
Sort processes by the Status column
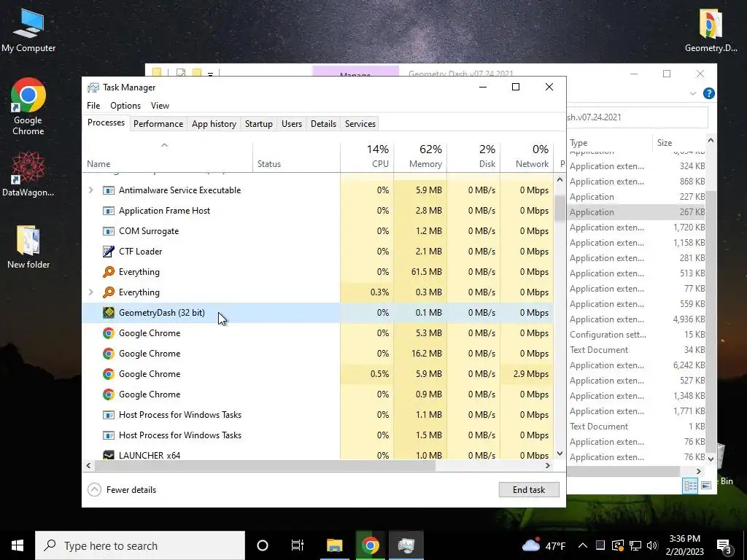point(296,156)
